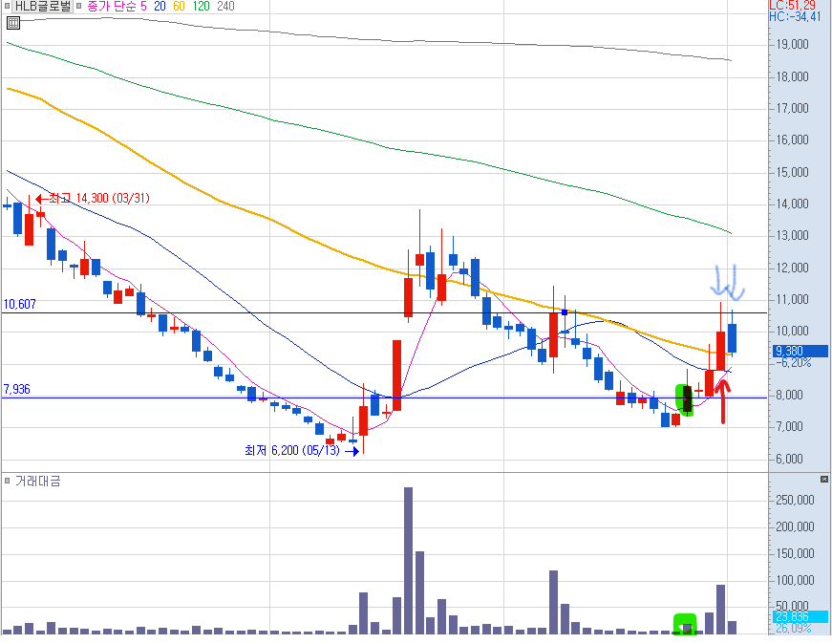Select the 10,607 horizontal line label
The width and height of the screenshot is (832, 644).
coord(20,304)
